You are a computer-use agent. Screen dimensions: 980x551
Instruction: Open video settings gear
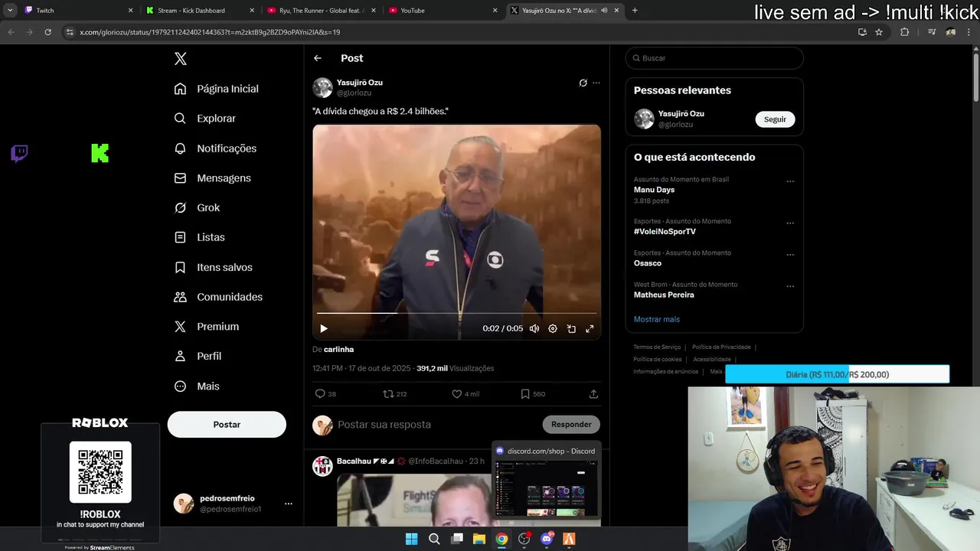click(x=553, y=328)
